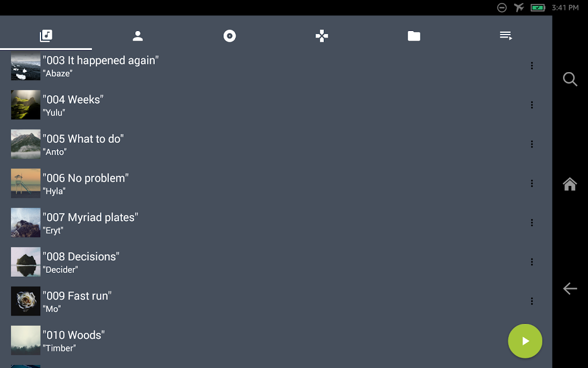Tap the battery status bar icon

point(538,8)
